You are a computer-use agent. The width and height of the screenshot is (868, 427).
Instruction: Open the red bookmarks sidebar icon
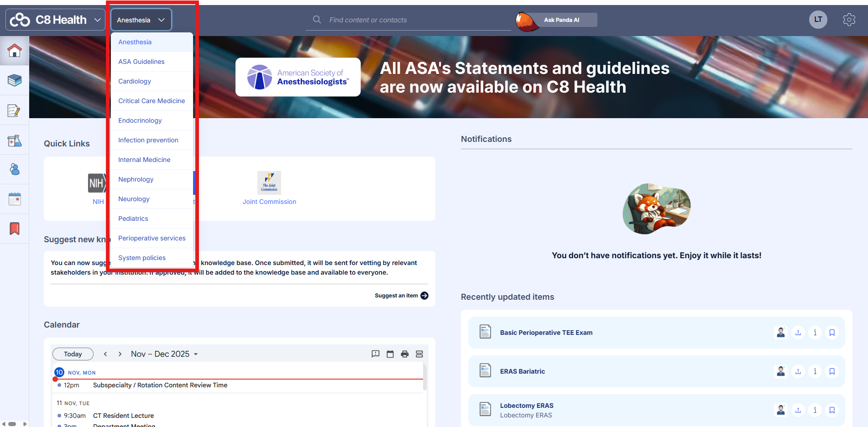(15, 229)
